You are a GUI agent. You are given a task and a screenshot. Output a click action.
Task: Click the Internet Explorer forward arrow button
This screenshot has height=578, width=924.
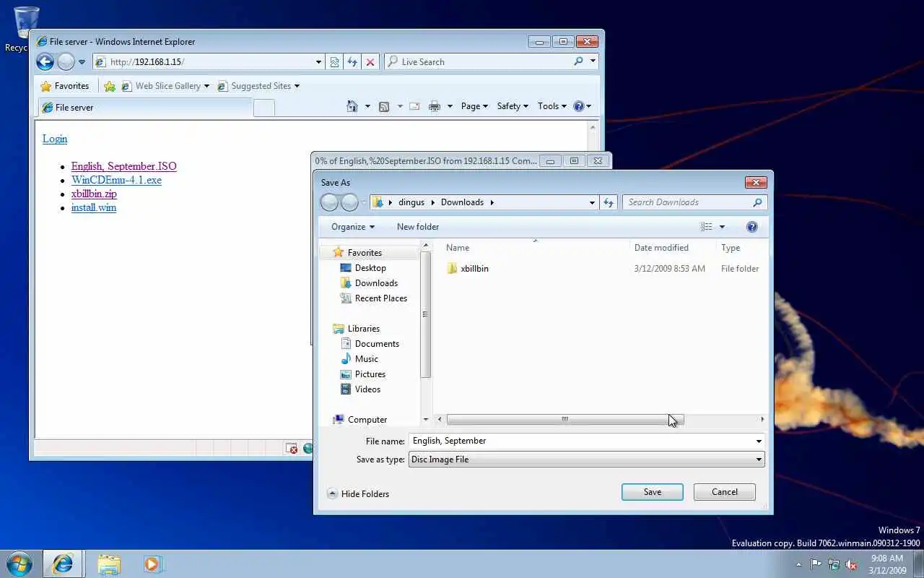point(66,62)
